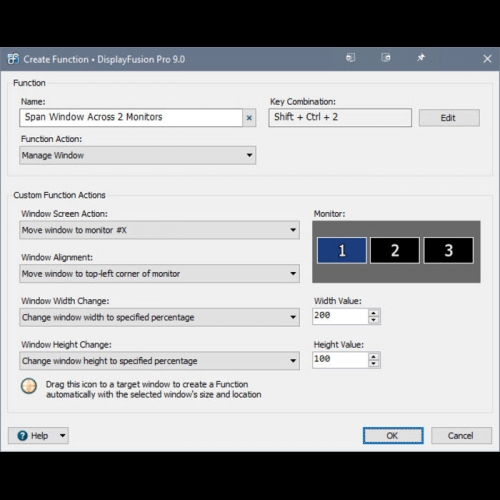
Task: Expand the Window Width Change dropdown
Action: coord(159,317)
